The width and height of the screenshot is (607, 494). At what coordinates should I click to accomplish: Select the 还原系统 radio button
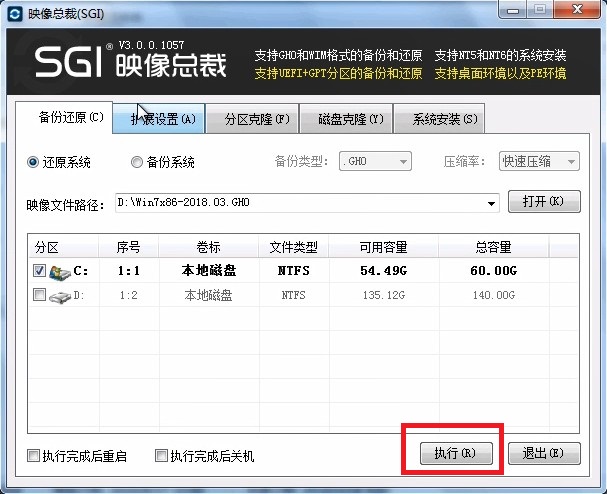33,162
